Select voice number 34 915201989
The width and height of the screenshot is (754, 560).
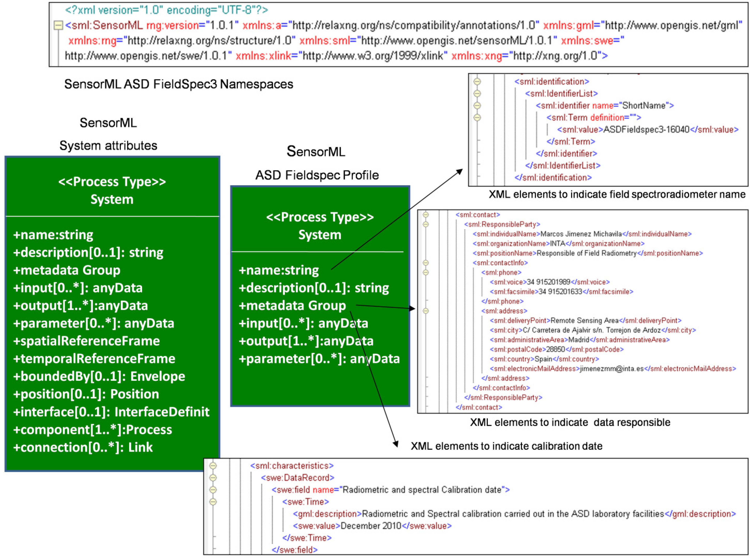coord(549,282)
